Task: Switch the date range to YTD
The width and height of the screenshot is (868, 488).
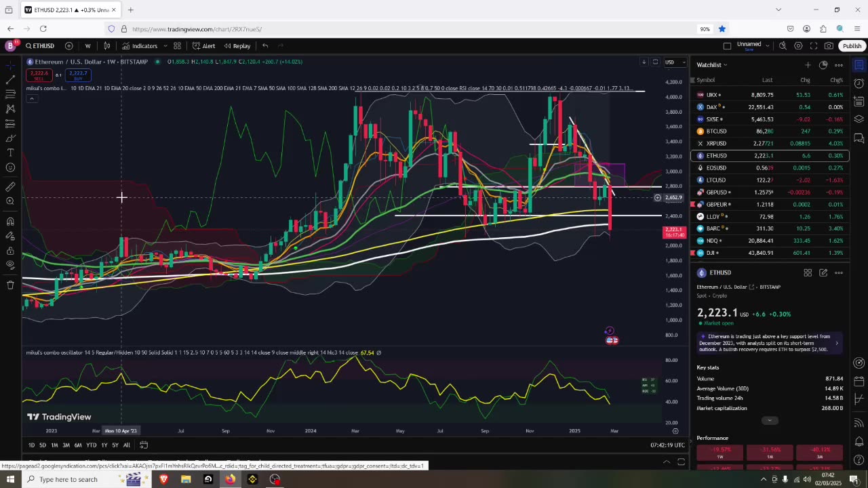Action: click(91, 445)
